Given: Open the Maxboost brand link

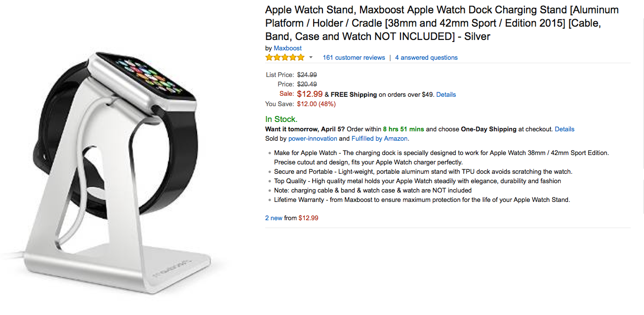Looking at the screenshot, I should [287, 48].
